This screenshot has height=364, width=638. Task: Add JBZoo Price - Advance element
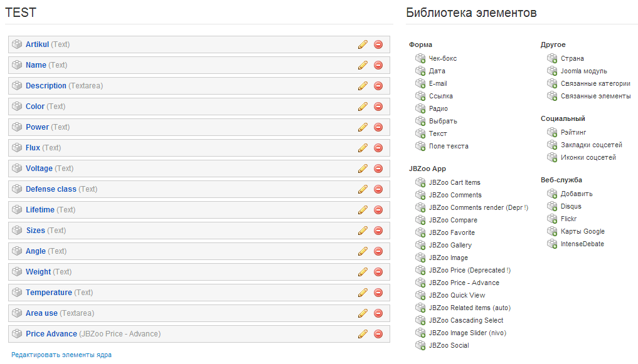[x=420, y=283]
